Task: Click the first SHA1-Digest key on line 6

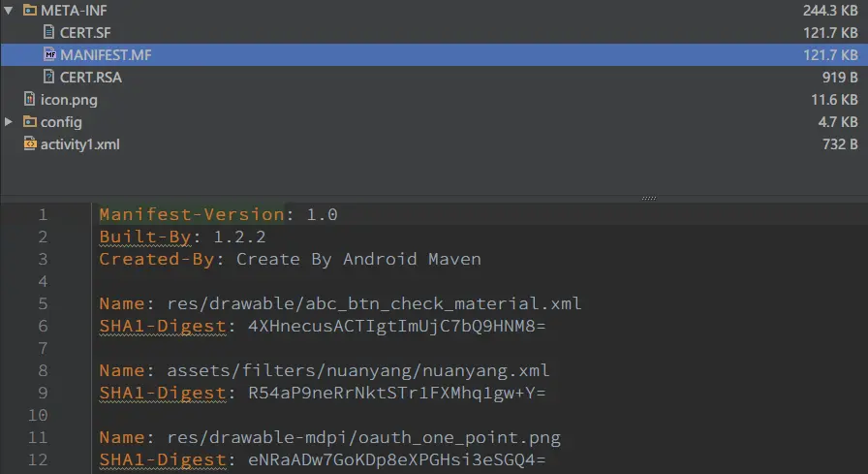Action: [163, 326]
